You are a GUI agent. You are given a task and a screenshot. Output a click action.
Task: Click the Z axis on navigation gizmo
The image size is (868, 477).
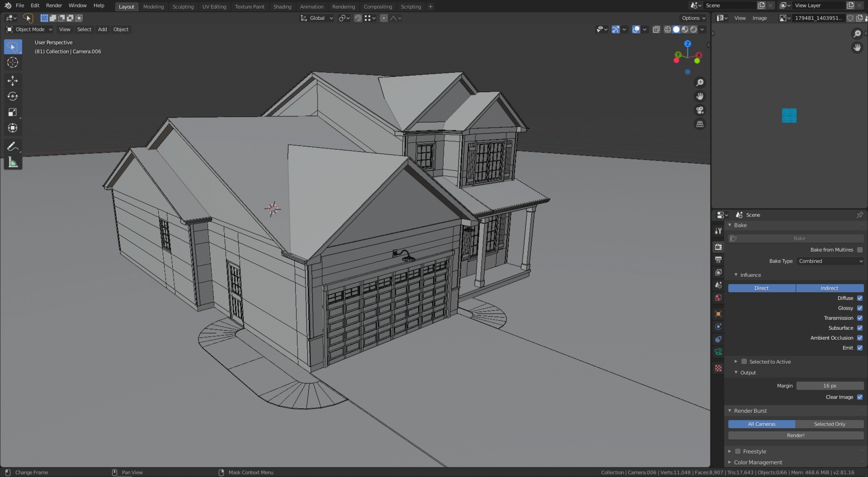688,44
